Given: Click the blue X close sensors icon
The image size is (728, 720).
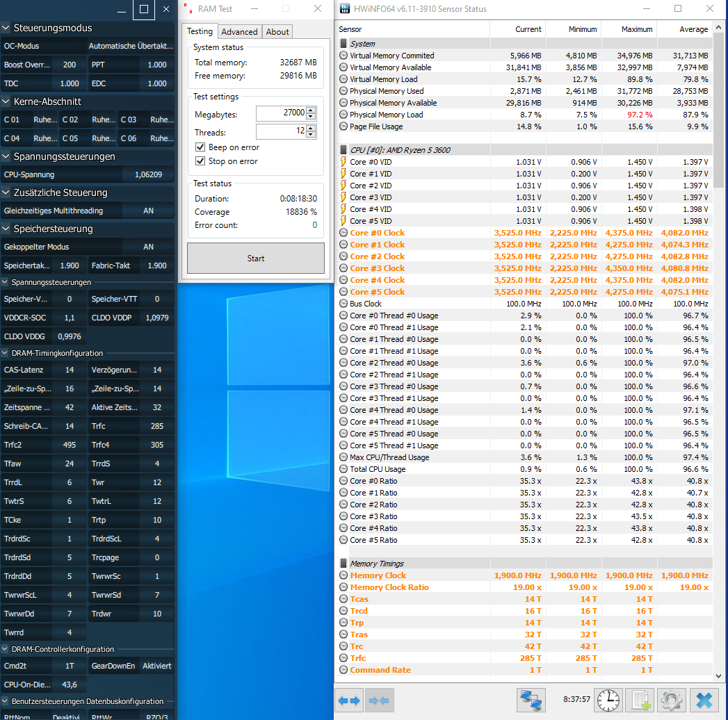Looking at the screenshot, I should tap(704, 700).
